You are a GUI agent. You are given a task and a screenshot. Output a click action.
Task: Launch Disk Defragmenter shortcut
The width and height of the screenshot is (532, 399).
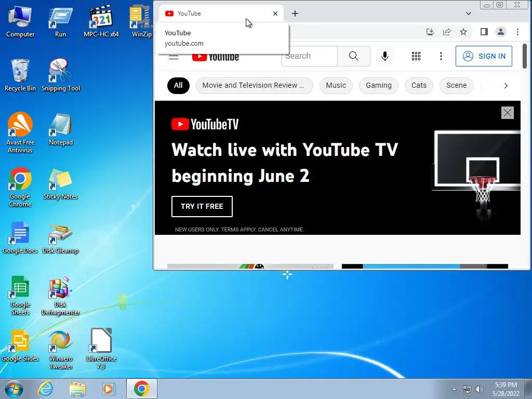[60, 296]
